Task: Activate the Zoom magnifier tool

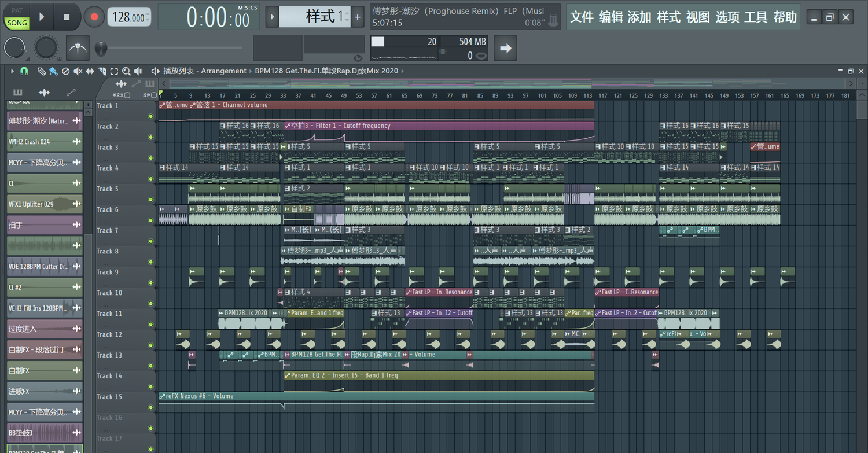Action: 126,71
